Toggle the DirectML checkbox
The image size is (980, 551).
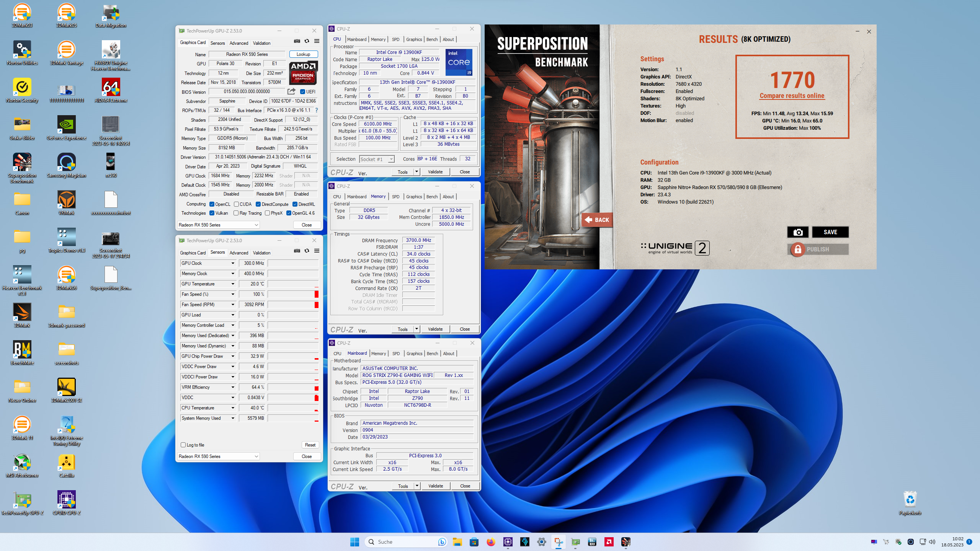point(295,204)
